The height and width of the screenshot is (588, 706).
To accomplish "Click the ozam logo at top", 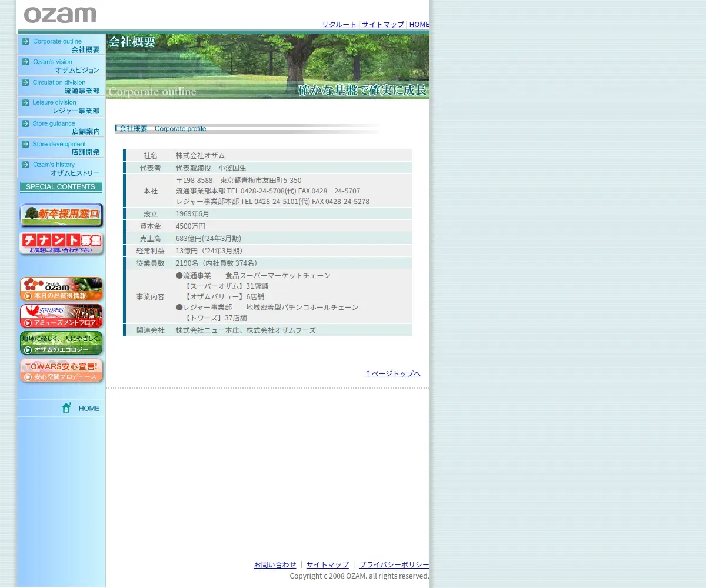I will click(60, 15).
